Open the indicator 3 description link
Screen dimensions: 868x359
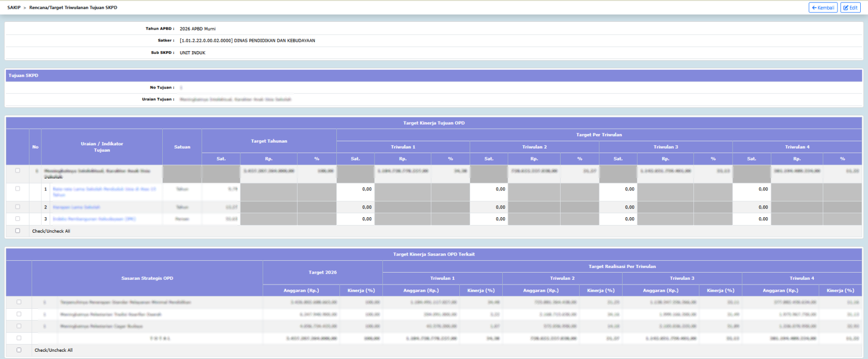[94, 219]
